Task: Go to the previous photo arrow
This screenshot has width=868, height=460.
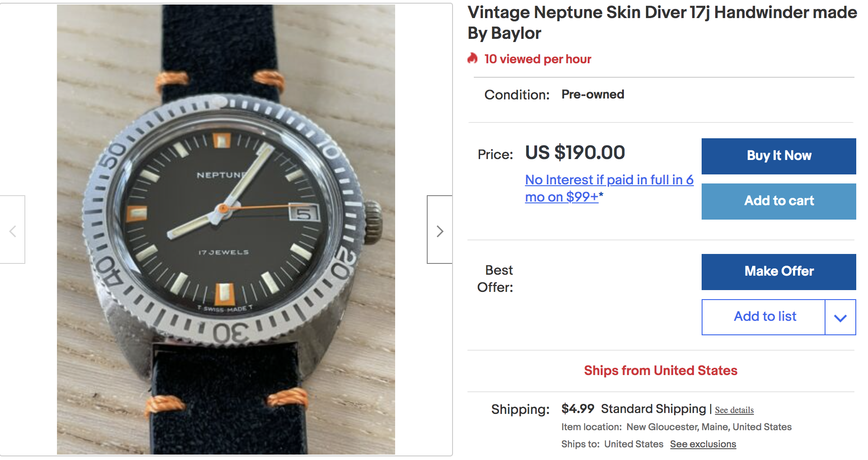Action: tap(13, 231)
